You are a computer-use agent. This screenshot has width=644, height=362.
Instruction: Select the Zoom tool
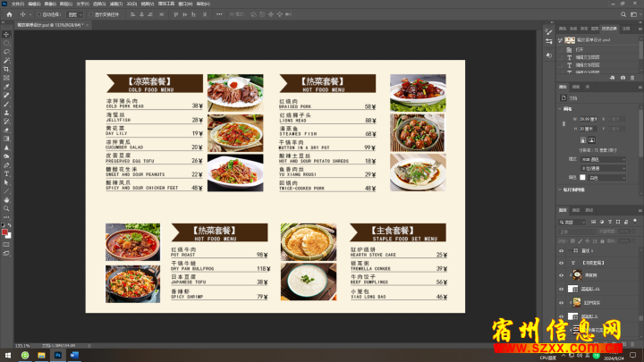6,208
